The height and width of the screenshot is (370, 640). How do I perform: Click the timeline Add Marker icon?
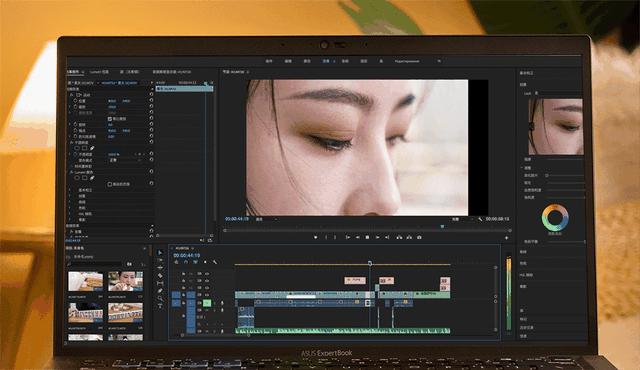(x=205, y=262)
